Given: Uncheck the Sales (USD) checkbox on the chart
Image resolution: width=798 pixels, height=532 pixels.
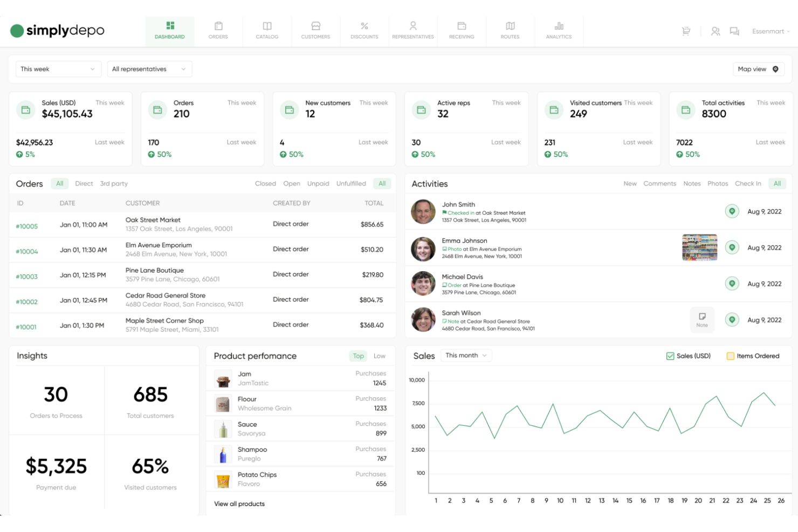Looking at the screenshot, I should [x=670, y=356].
